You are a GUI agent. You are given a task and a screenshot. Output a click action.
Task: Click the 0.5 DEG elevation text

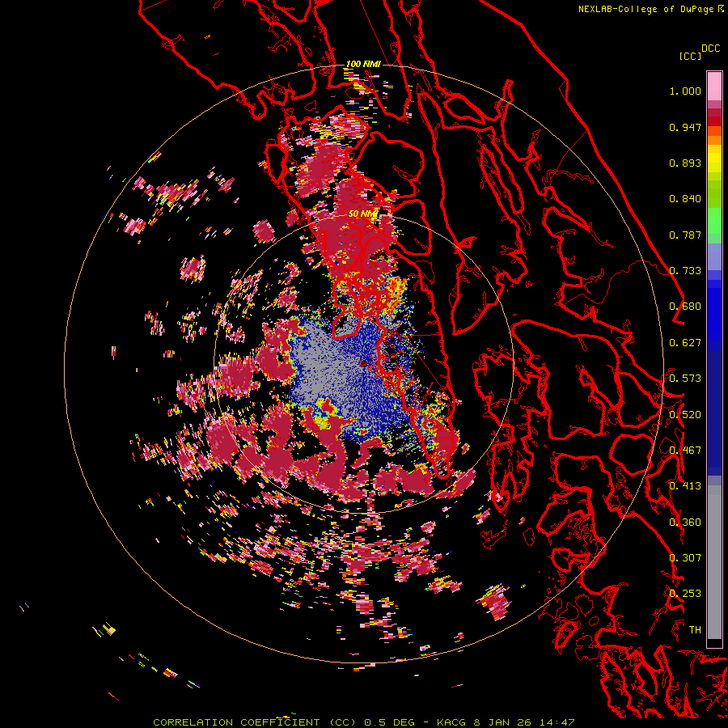tap(392, 722)
